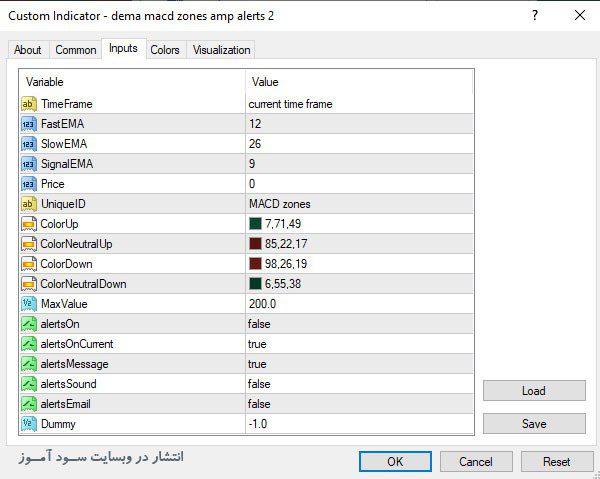600x479 pixels.
Task: Click the integer icon beside FastEMA
Action: click(x=29, y=124)
